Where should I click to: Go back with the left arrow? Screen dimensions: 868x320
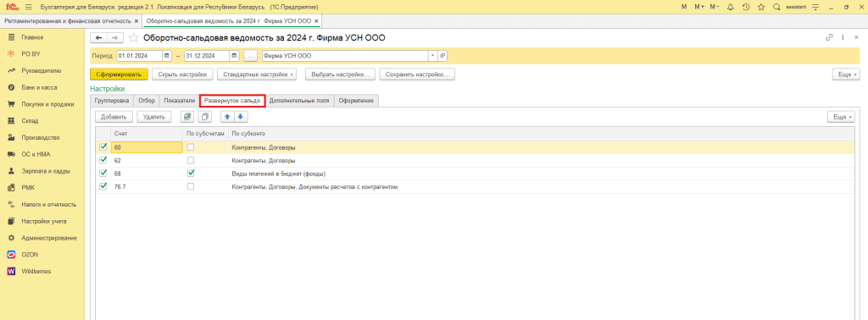click(x=98, y=37)
